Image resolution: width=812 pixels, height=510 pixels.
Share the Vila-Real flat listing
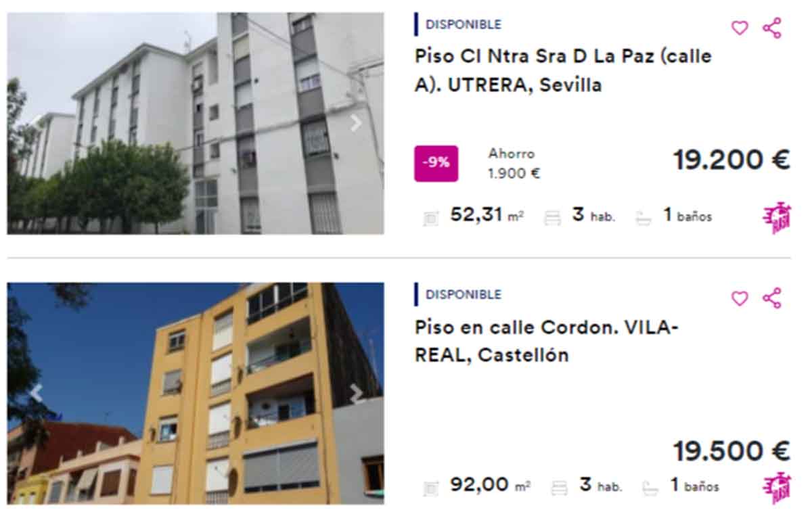click(x=772, y=298)
